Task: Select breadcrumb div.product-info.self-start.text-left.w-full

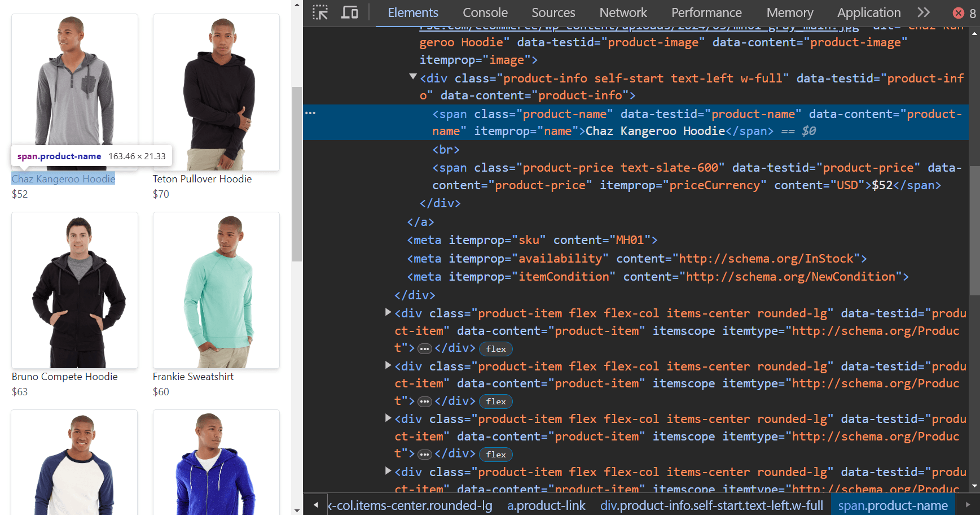Action: pos(711,505)
